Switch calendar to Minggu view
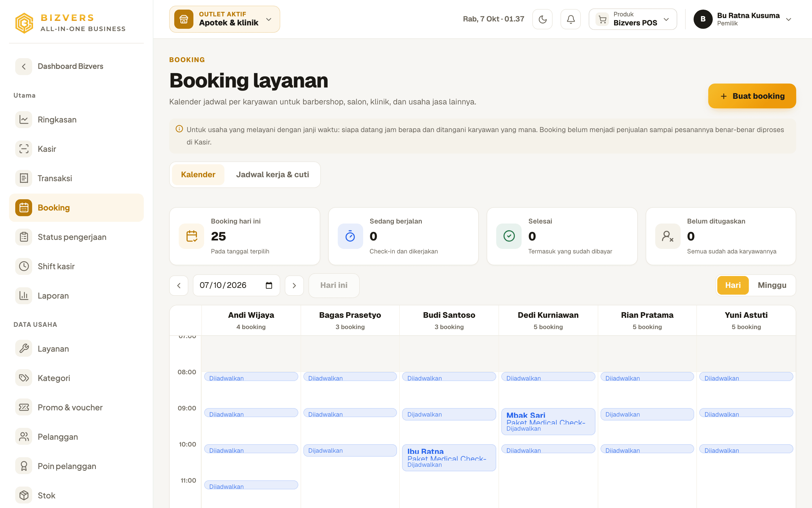The height and width of the screenshot is (508, 812). click(772, 285)
